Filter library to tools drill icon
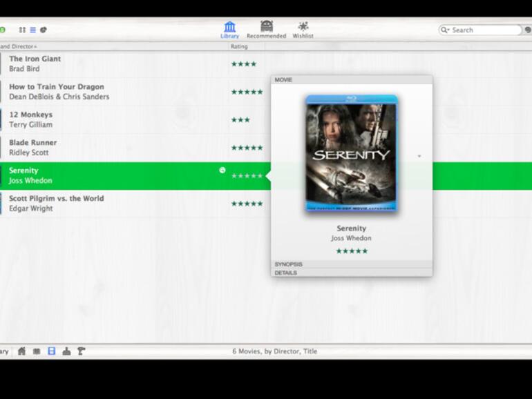Image resolution: width=532 pixels, height=399 pixels. pos(81,351)
